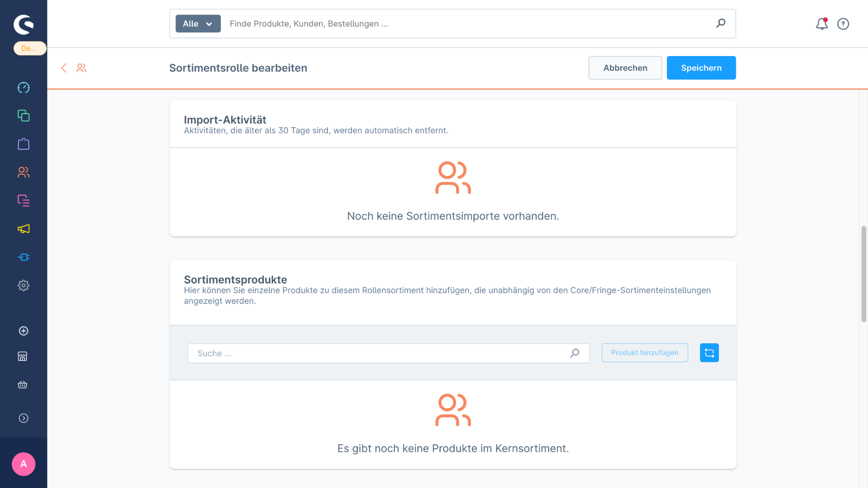Image resolution: width=868 pixels, height=488 pixels.
Task: Click the page vertical scrollbar thumb
Action: coord(863,274)
